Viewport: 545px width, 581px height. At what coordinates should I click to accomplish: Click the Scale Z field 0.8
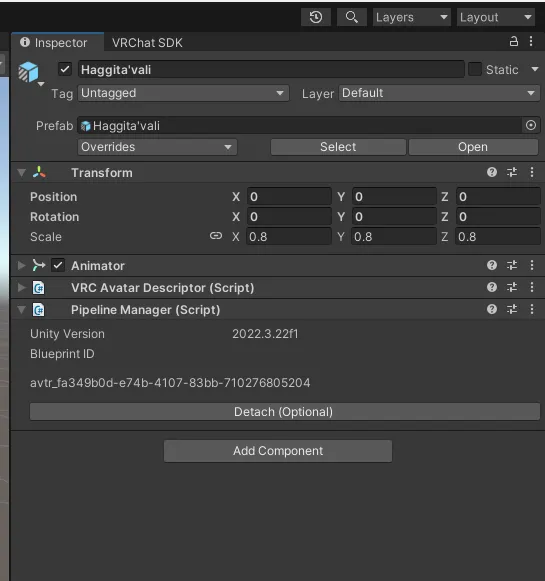point(498,237)
